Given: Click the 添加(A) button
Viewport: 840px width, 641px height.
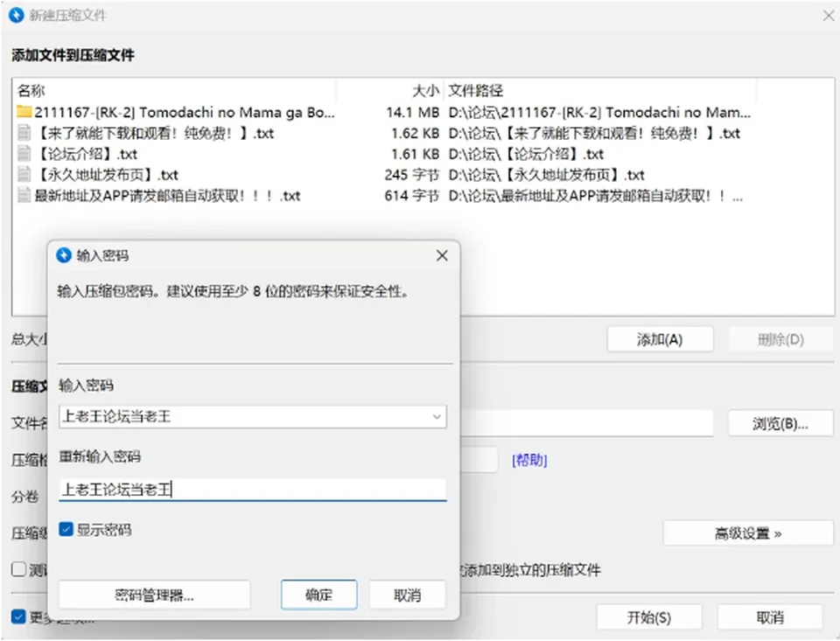Looking at the screenshot, I should tap(660, 339).
